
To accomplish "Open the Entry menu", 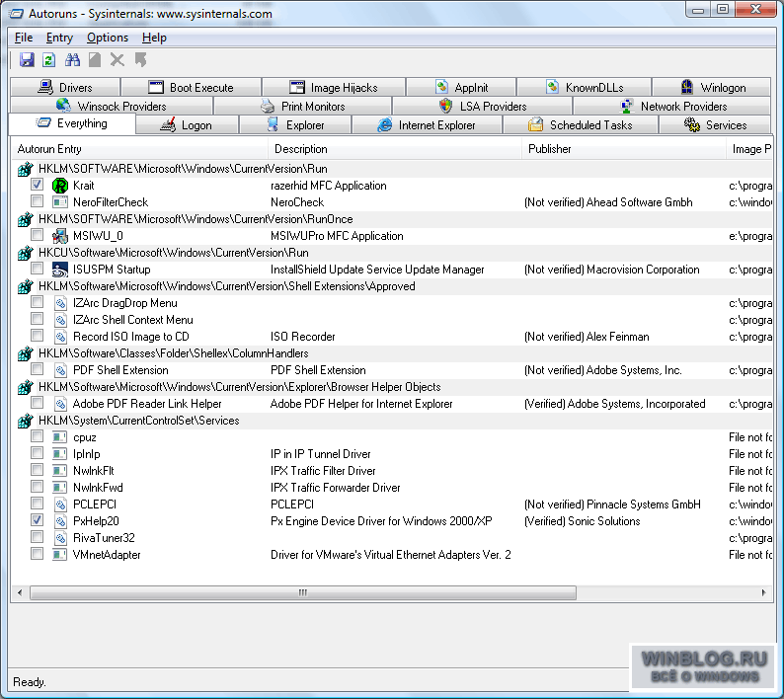I will tap(59, 38).
